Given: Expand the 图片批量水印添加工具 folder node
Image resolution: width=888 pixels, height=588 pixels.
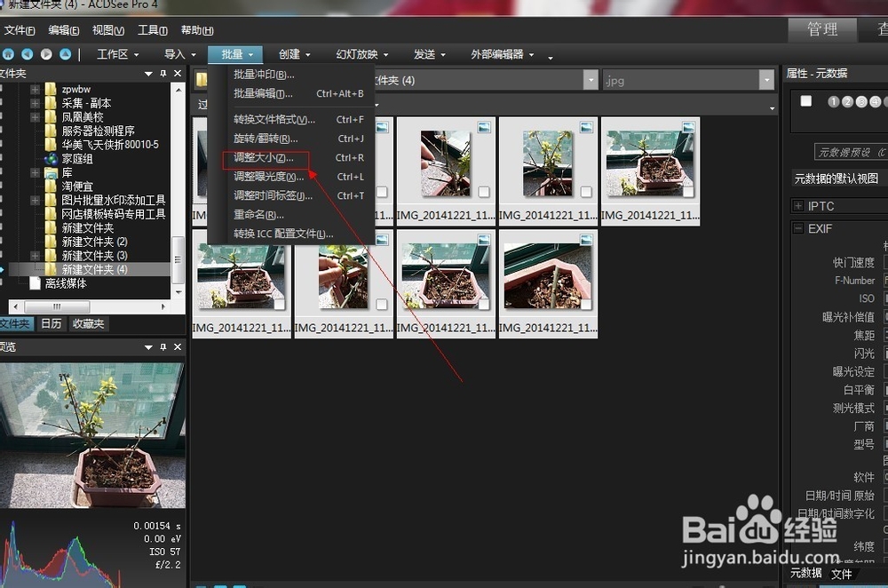Looking at the screenshot, I should (x=35, y=201).
